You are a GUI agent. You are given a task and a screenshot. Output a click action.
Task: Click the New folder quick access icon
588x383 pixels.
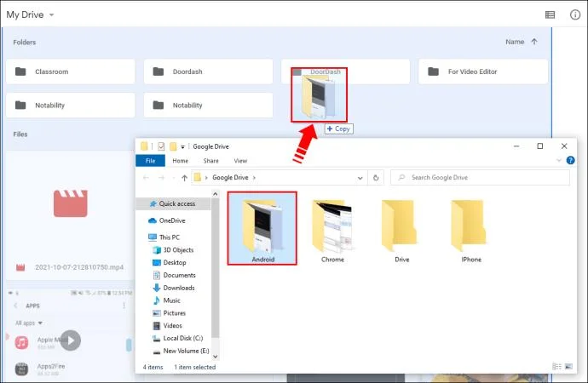click(x=173, y=146)
